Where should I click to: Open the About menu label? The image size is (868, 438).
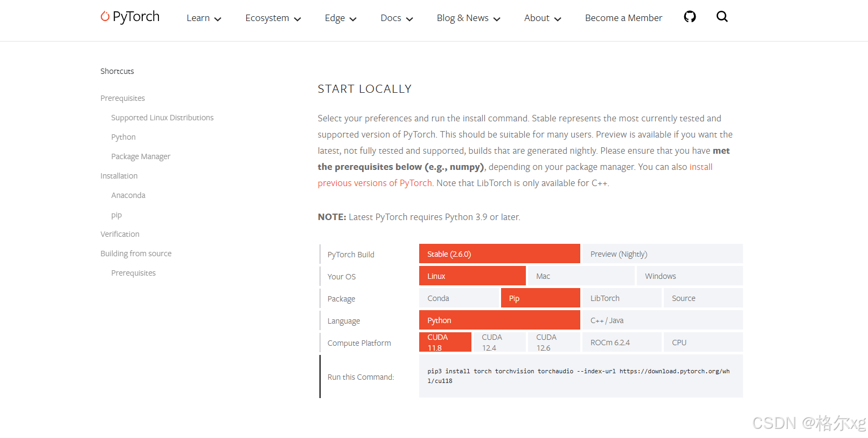[537, 18]
